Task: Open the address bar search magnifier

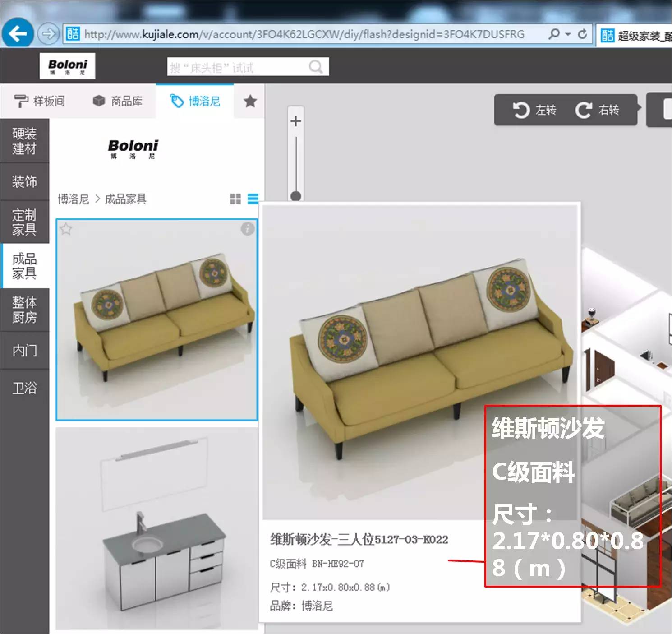Action: click(554, 34)
